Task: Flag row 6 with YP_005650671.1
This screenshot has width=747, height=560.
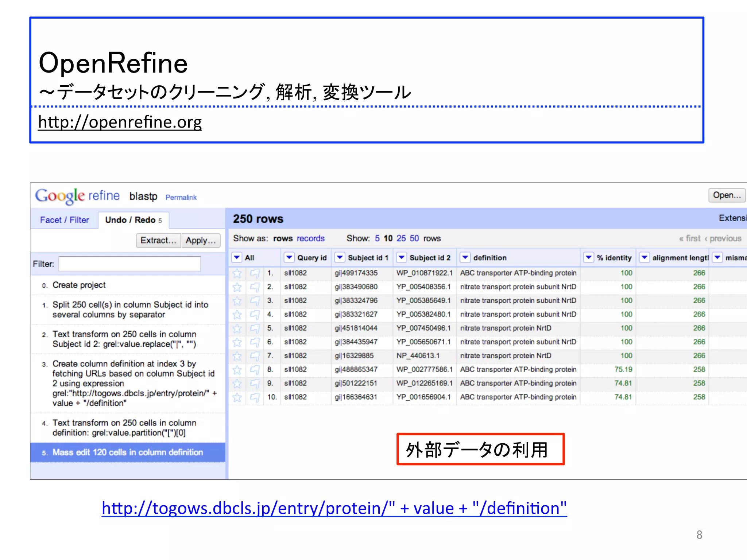Action: click(x=255, y=342)
